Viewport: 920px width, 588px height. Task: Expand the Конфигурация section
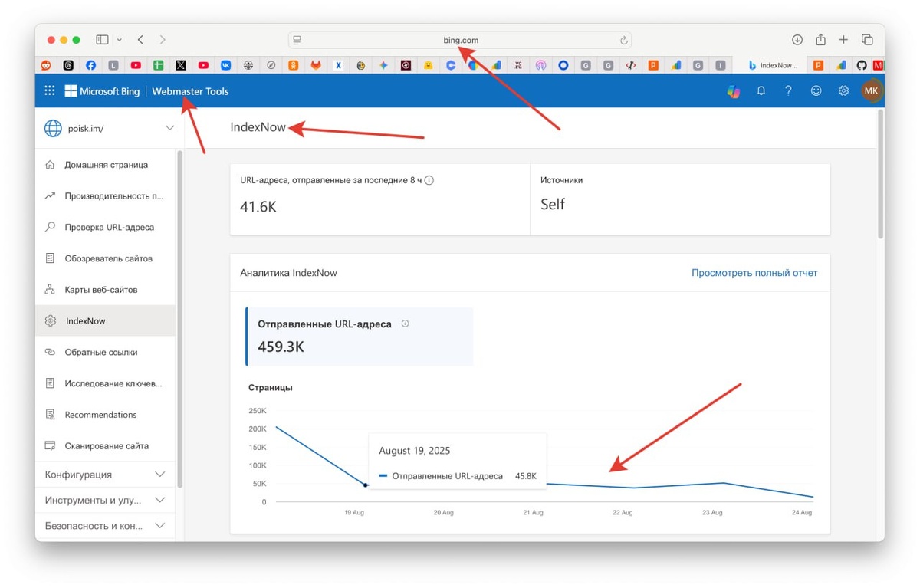click(105, 475)
